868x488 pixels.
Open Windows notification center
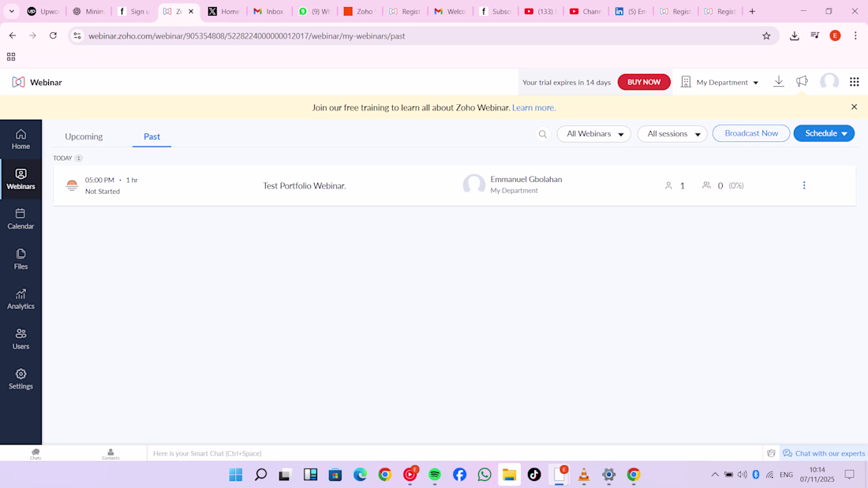[x=850, y=475]
